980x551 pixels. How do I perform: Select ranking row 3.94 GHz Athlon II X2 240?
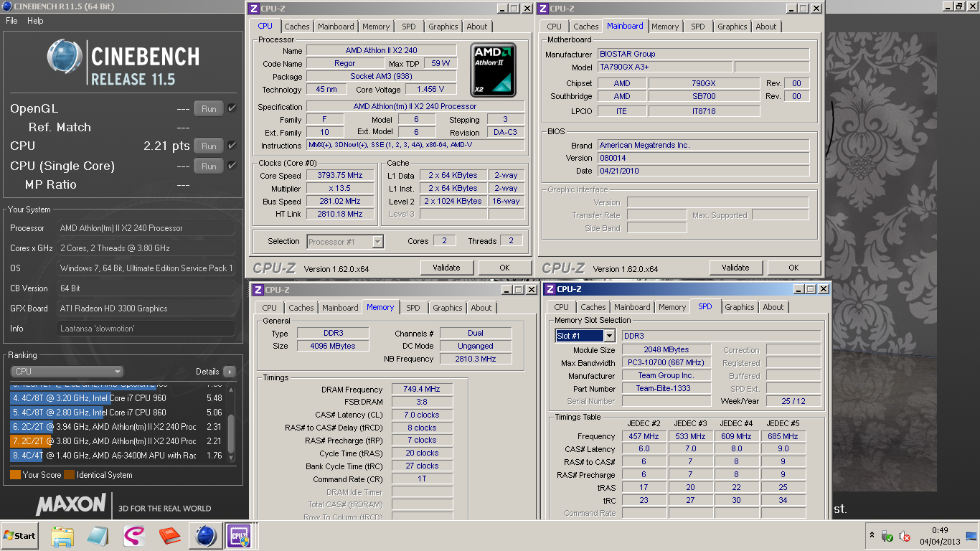tap(118, 427)
